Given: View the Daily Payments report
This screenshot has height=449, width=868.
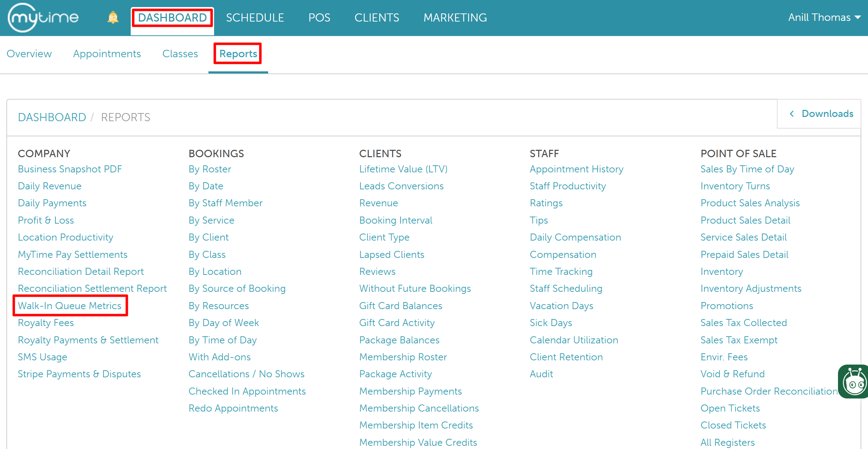Looking at the screenshot, I should (52, 203).
